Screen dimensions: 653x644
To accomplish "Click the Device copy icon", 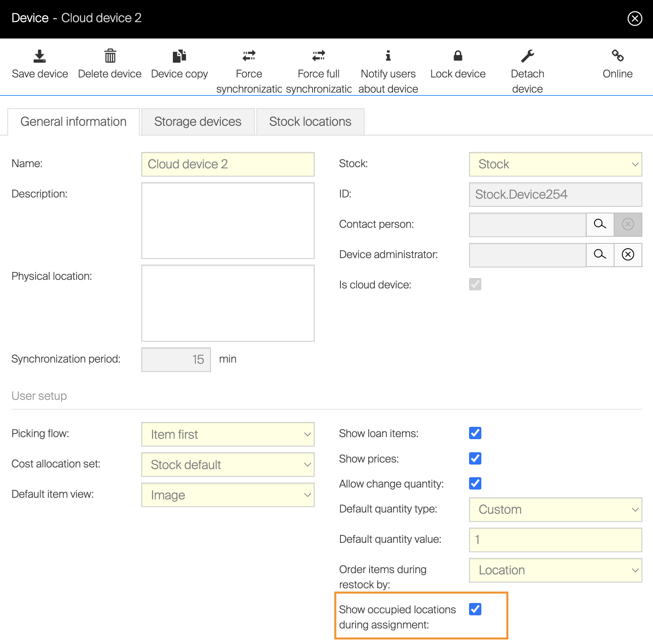I will pyautogui.click(x=179, y=56).
